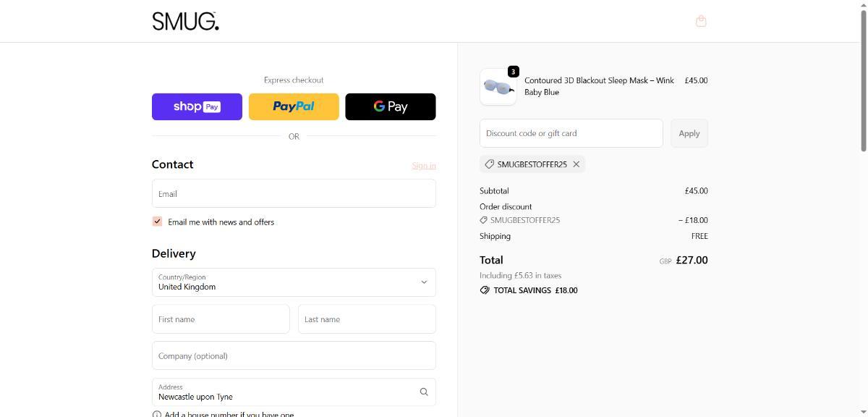
Task: Click the page vertical scrollbar
Action: pos(863,80)
